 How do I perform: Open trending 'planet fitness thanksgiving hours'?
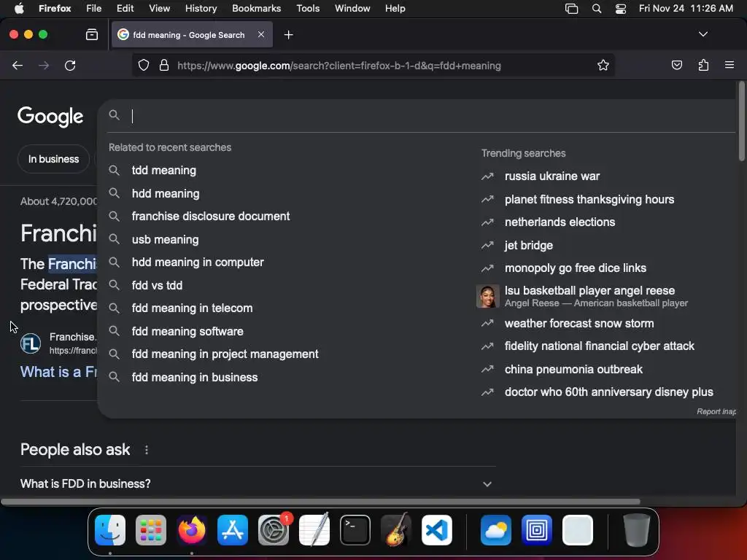click(x=589, y=200)
